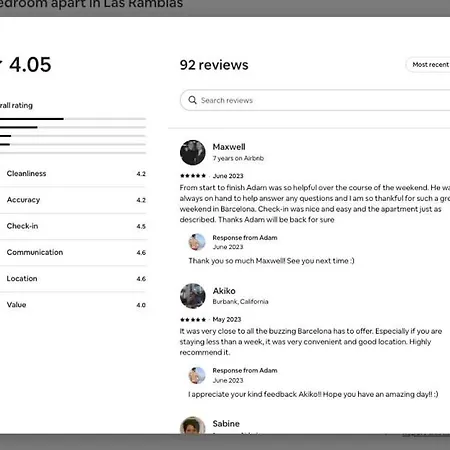Screen dimensions: 450x450
Task: Select the Accuracy rating row
Action: (73, 200)
